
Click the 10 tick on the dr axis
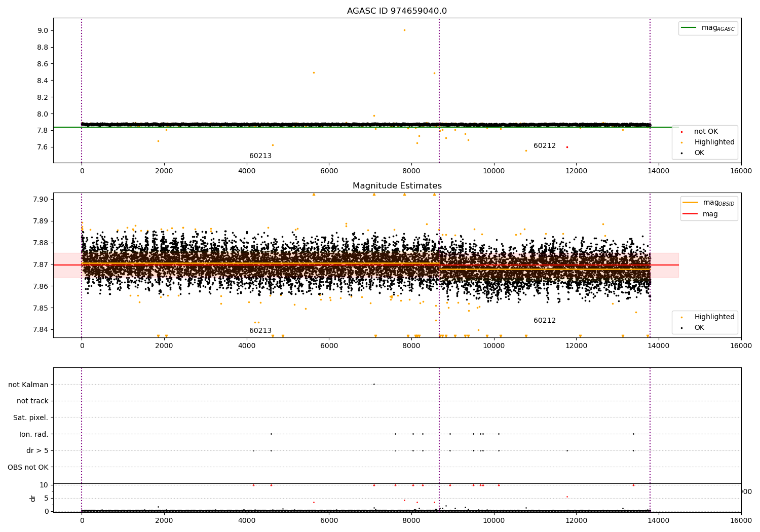pyautogui.click(x=44, y=485)
